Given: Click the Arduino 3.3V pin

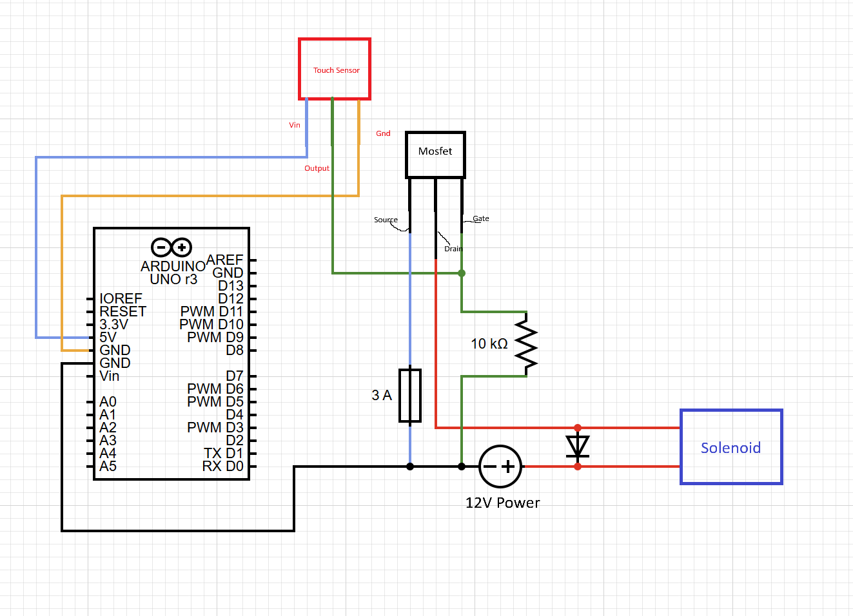Looking at the screenshot, I should (x=113, y=324).
